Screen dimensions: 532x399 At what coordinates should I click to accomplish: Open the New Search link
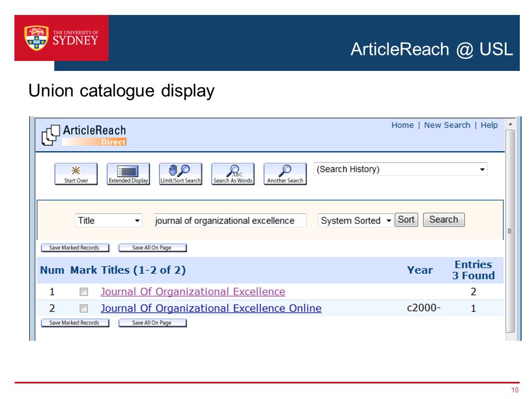[447, 125]
